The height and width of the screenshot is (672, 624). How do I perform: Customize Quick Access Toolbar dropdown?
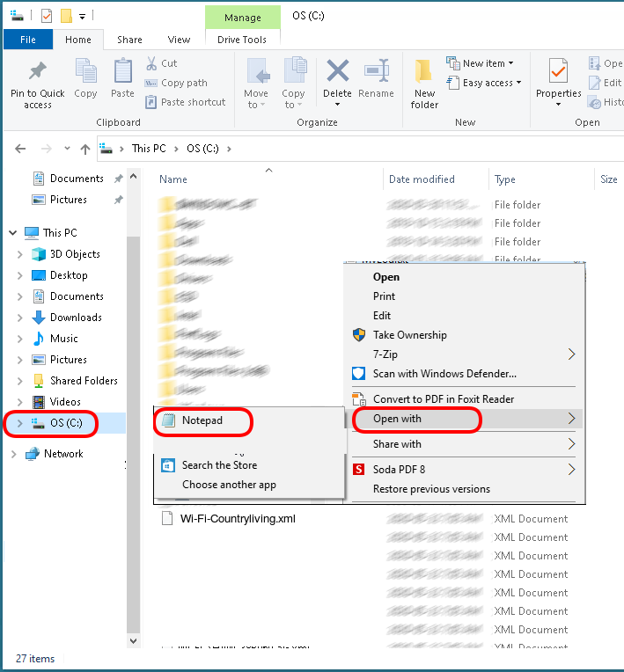[x=82, y=17]
